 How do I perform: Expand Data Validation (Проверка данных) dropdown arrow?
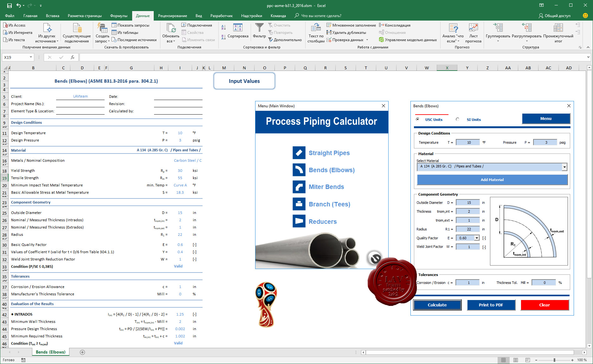(367, 40)
